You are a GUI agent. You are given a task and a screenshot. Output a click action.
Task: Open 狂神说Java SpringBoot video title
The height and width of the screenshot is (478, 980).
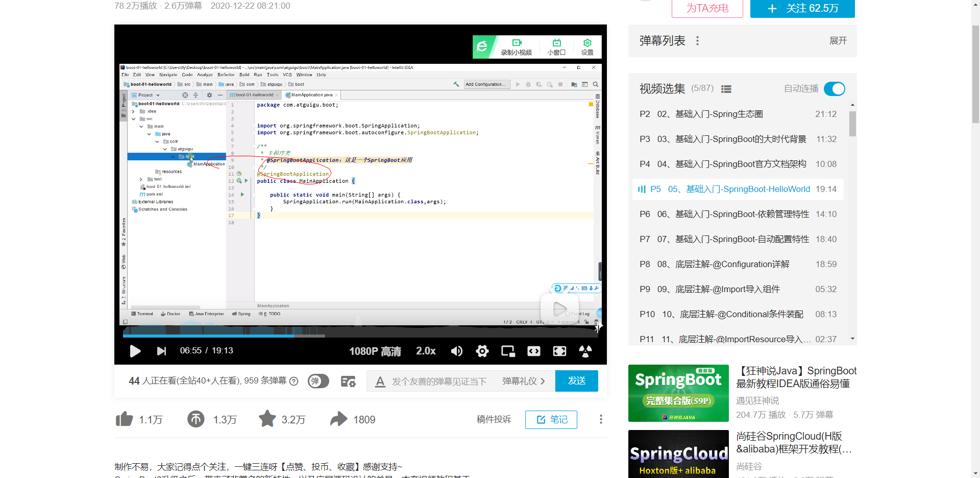(796, 377)
